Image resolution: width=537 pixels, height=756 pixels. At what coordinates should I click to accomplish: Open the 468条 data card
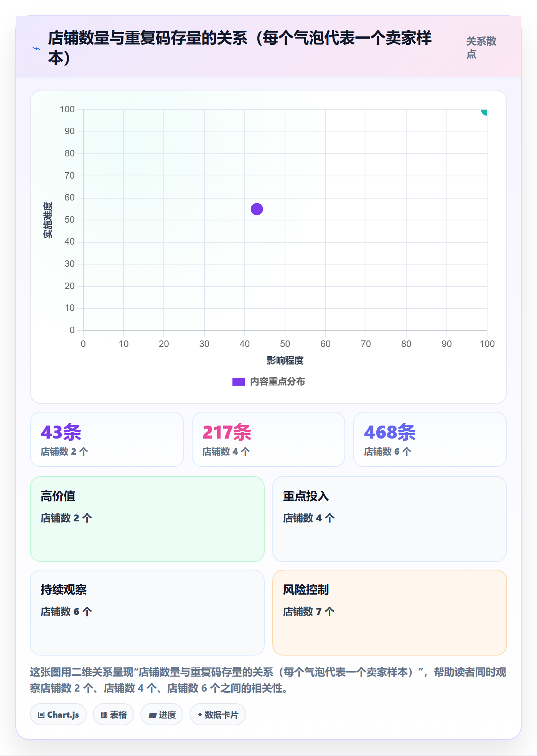tap(430, 439)
